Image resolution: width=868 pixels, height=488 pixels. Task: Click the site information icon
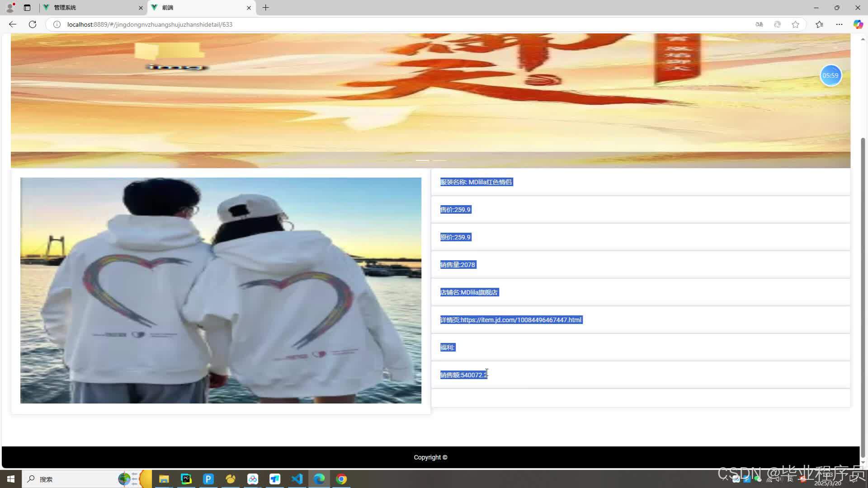coord(57,24)
